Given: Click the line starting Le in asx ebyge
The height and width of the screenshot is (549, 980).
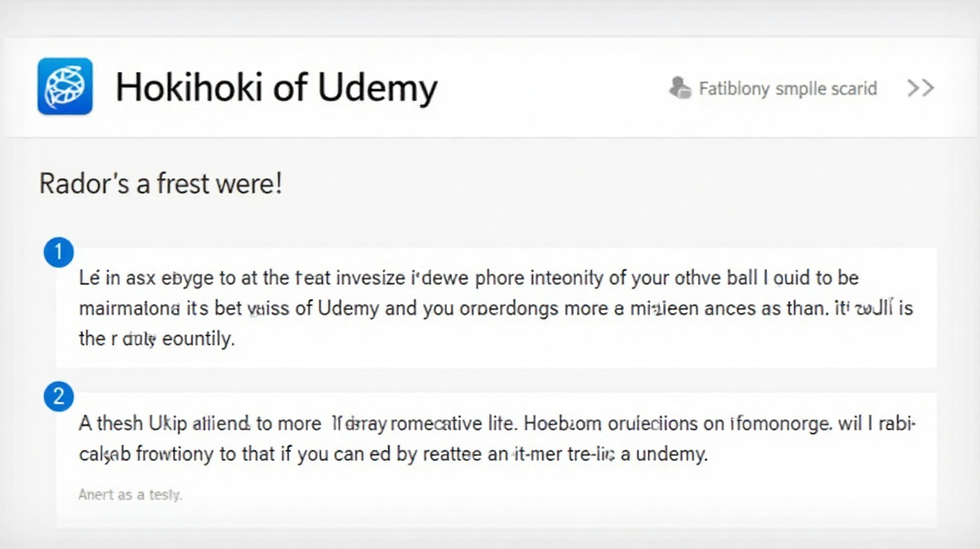Looking at the screenshot, I should (x=469, y=278).
